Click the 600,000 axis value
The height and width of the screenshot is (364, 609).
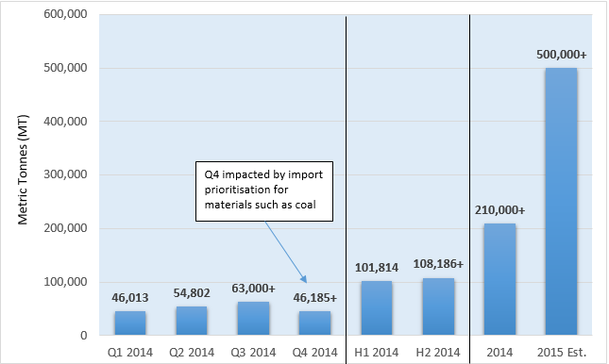click(x=65, y=14)
